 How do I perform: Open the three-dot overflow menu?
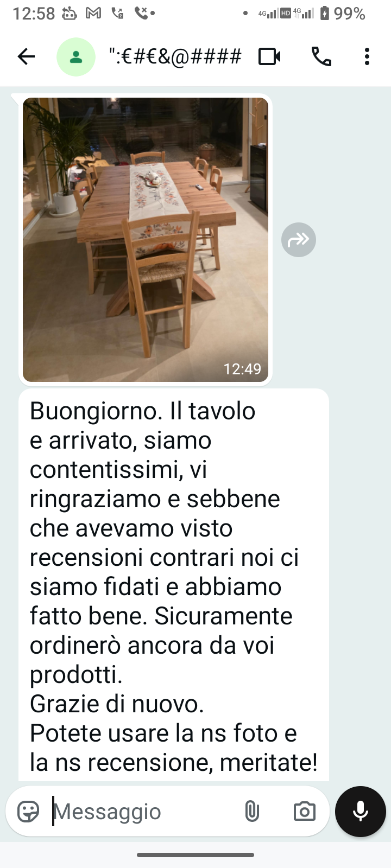pyautogui.click(x=367, y=56)
